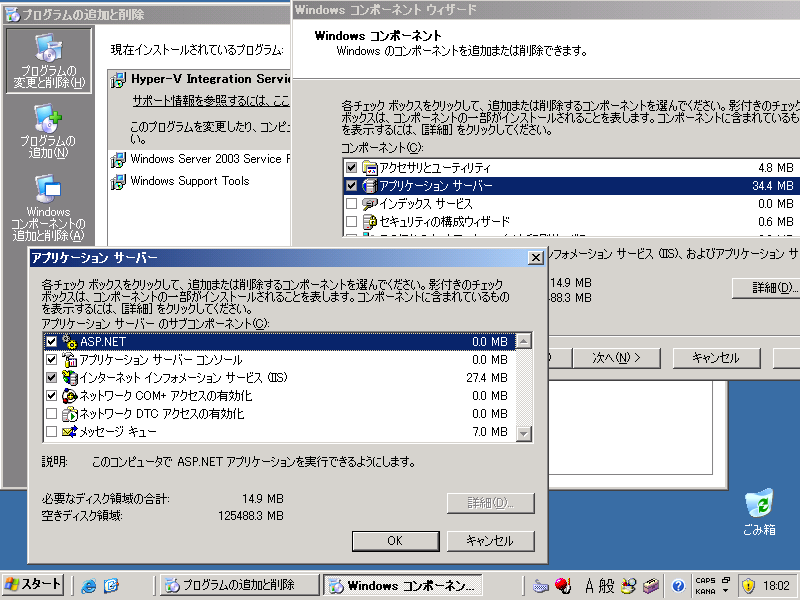
Task: Switch to Windows コンポーネント taskbar button
Action: click(403, 585)
